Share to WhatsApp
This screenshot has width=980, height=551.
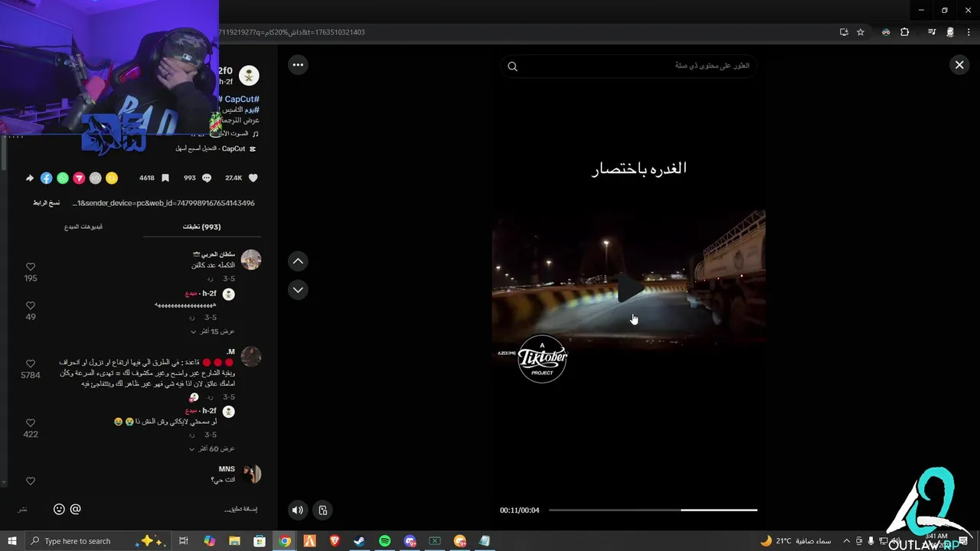click(x=63, y=178)
